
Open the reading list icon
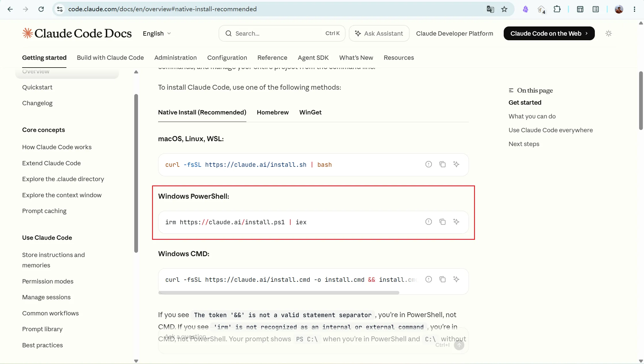point(596,9)
